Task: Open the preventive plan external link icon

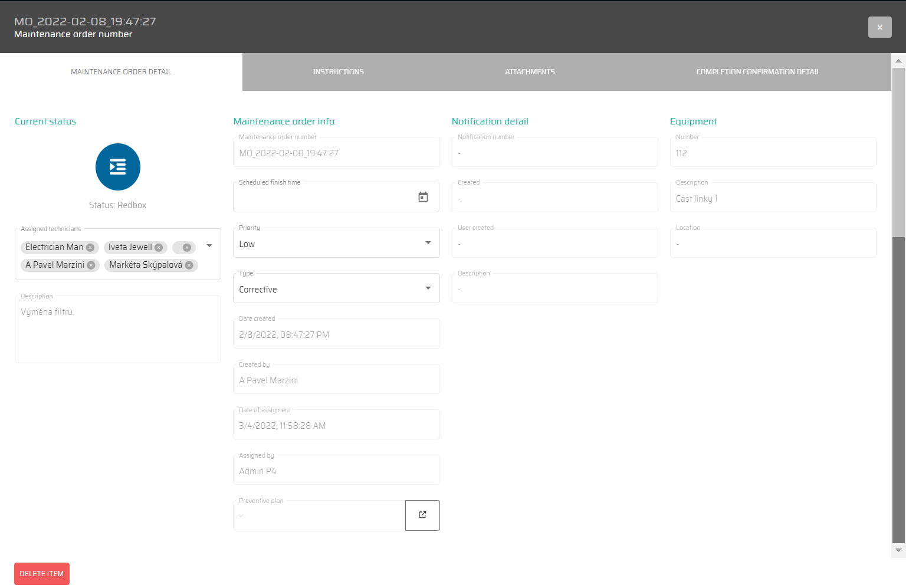Action: pos(422,515)
